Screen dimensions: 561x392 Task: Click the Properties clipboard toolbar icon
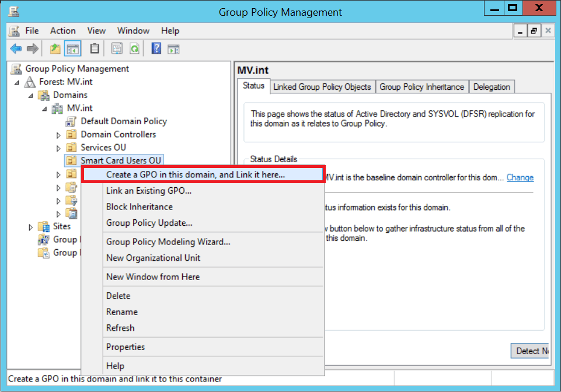[93, 48]
